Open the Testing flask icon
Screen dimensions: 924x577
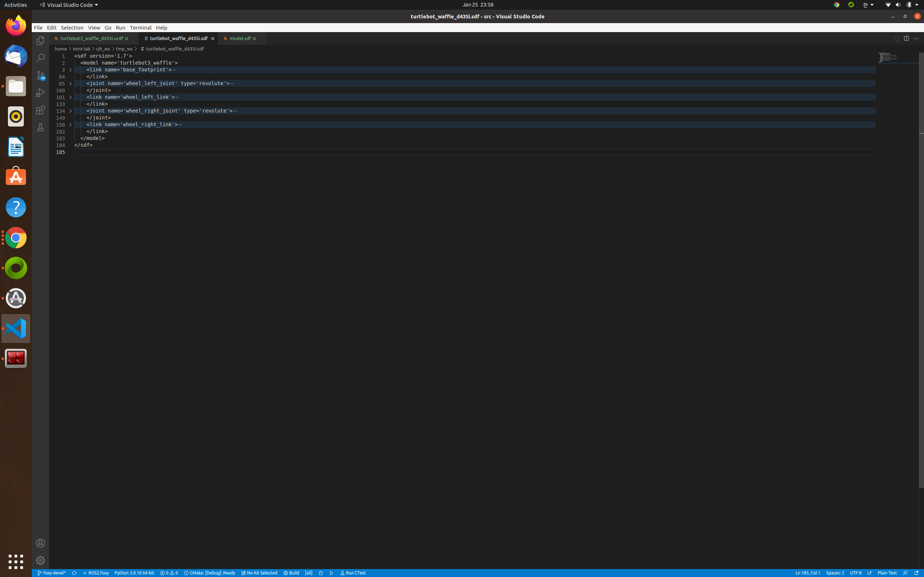tap(40, 127)
